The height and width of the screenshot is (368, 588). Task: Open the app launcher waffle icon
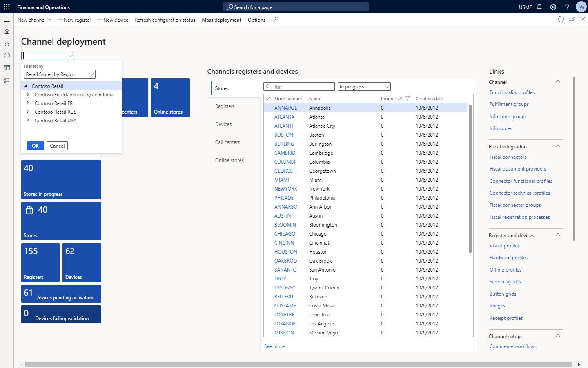pos(7,7)
